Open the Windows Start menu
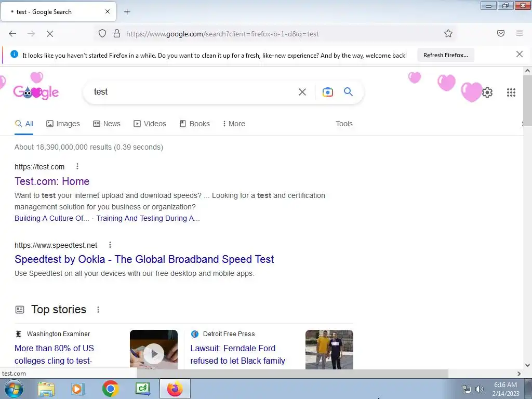The width and height of the screenshot is (532, 399). pyautogui.click(x=14, y=389)
